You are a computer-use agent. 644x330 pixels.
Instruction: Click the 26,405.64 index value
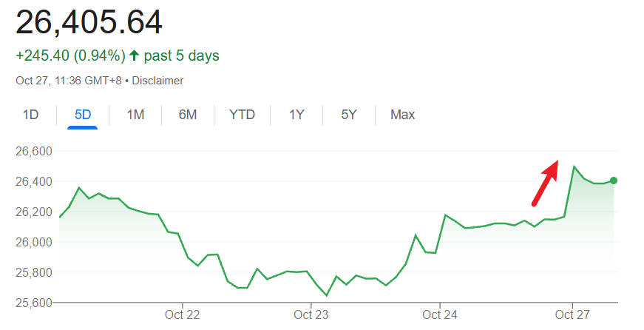click(89, 23)
